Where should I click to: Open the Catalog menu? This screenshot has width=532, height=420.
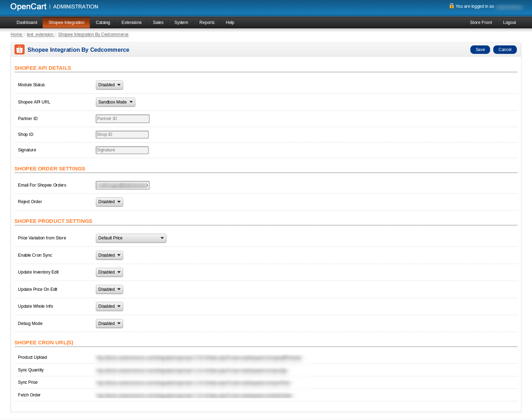[103, 23]
